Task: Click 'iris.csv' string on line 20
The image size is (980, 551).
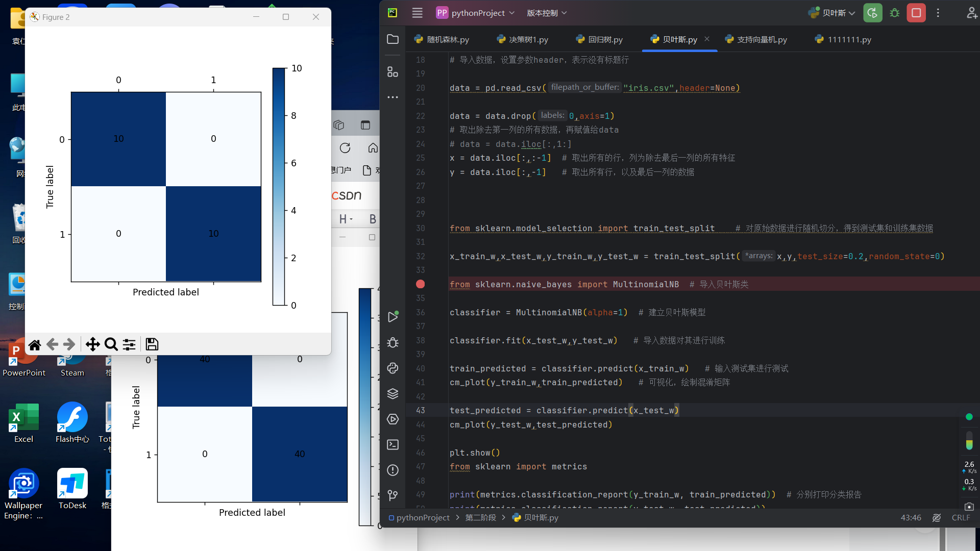Action: 649,88
